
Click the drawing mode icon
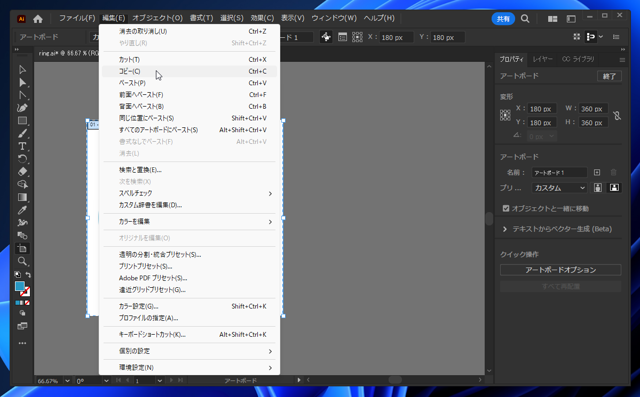point(22,313)
